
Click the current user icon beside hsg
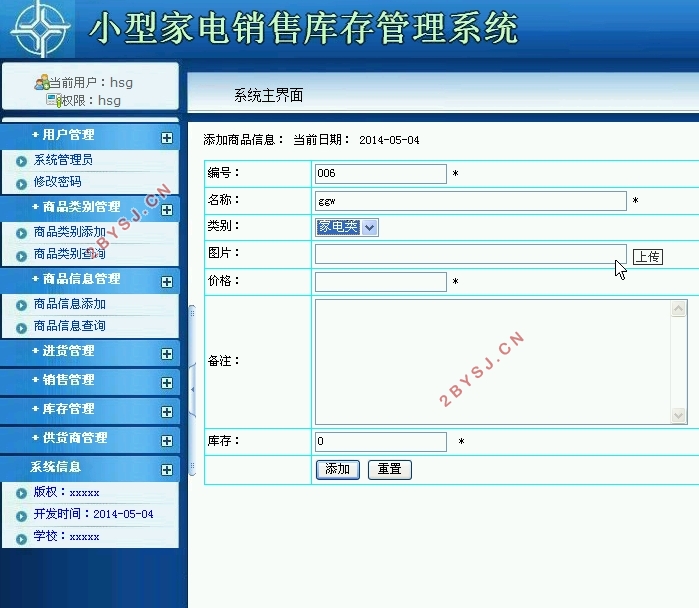coord(41,83)
